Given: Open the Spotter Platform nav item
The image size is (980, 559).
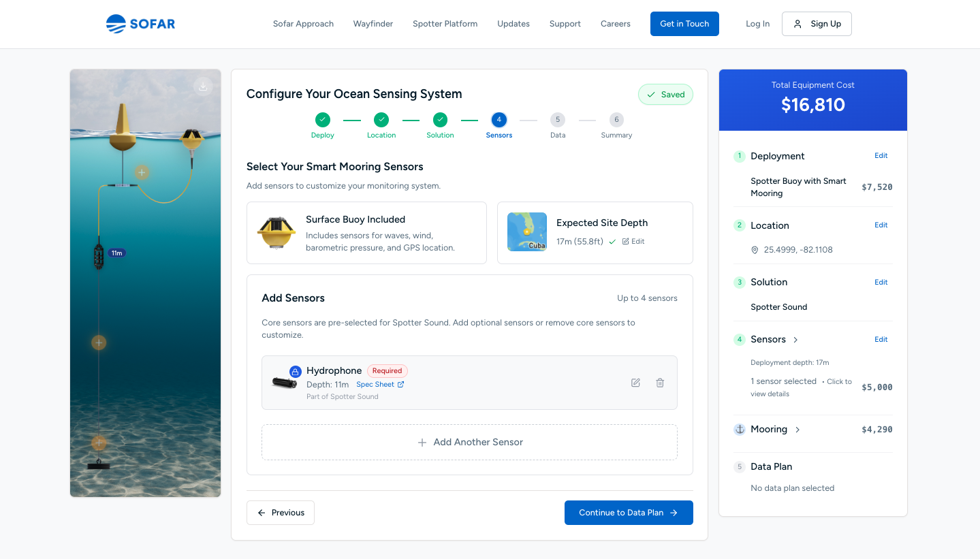Looking at the screenshot, I should pos(445,24).
